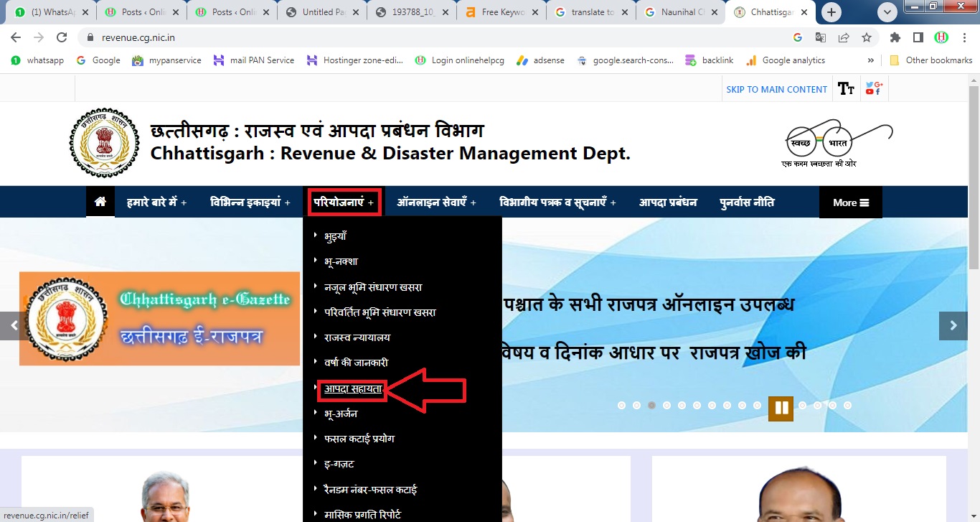Open the Google analytics bookmark
The image size is (980, 522).
click(x=786, y=60)
